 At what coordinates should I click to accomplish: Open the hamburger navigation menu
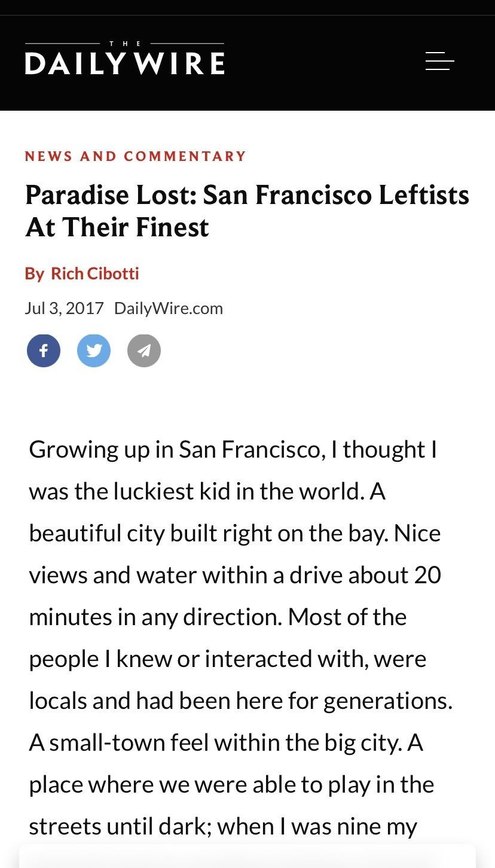click(x=439, y=61)
